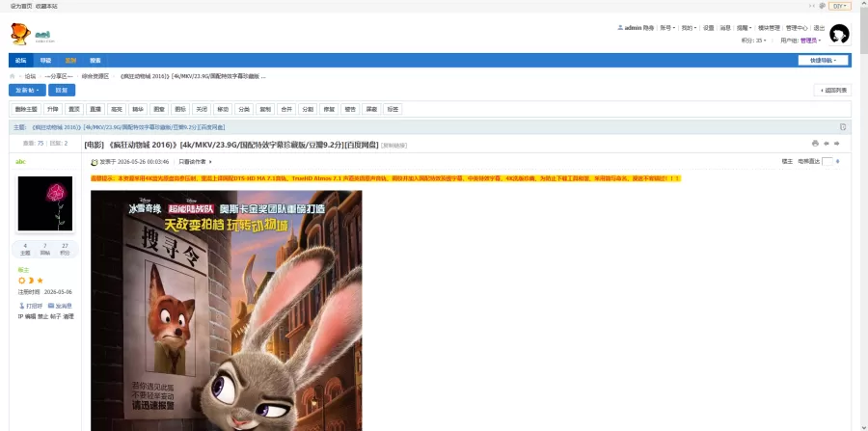Open 模块管理 in top menu
Image resolution: width=868 pixels, height=431 pixels.
coord(769,28)
